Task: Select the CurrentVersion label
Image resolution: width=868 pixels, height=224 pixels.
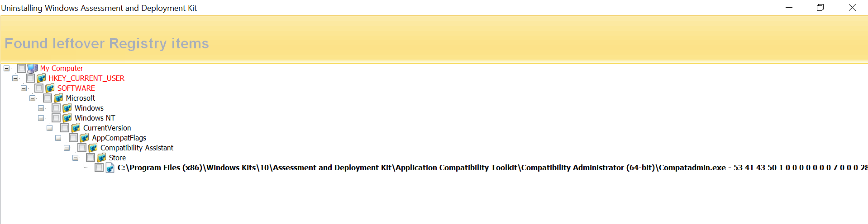Action: coord(107,128)
